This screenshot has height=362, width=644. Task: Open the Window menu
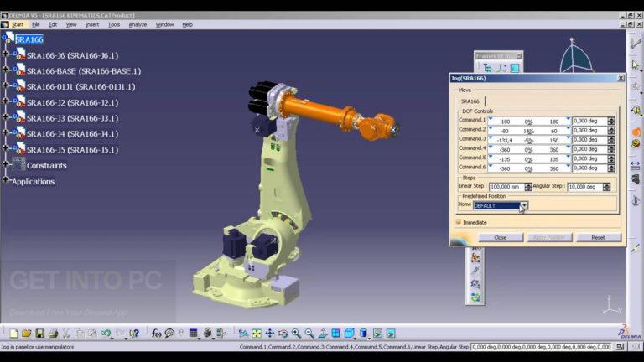click(x=164, y=24)
